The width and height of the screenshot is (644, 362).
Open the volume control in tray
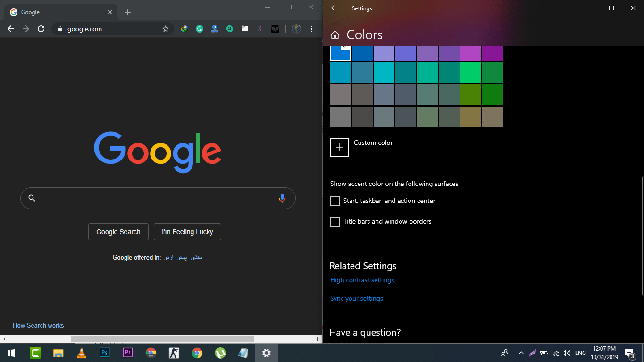coord(567,353)
